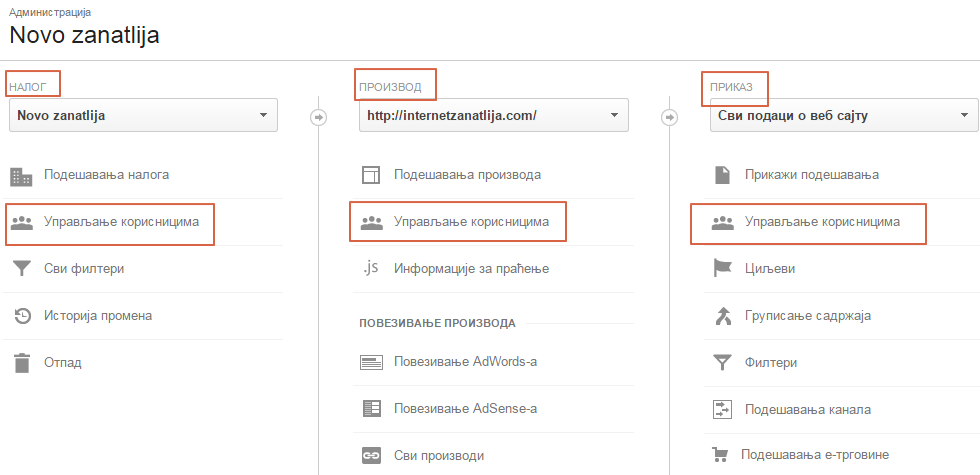The image size is (980, 475).
Task: Open Повезивање AdWords-a link
Action: [x=465, y=362]
